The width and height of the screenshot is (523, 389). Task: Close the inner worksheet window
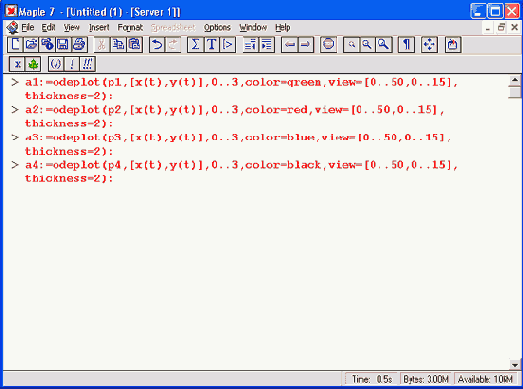514,28
